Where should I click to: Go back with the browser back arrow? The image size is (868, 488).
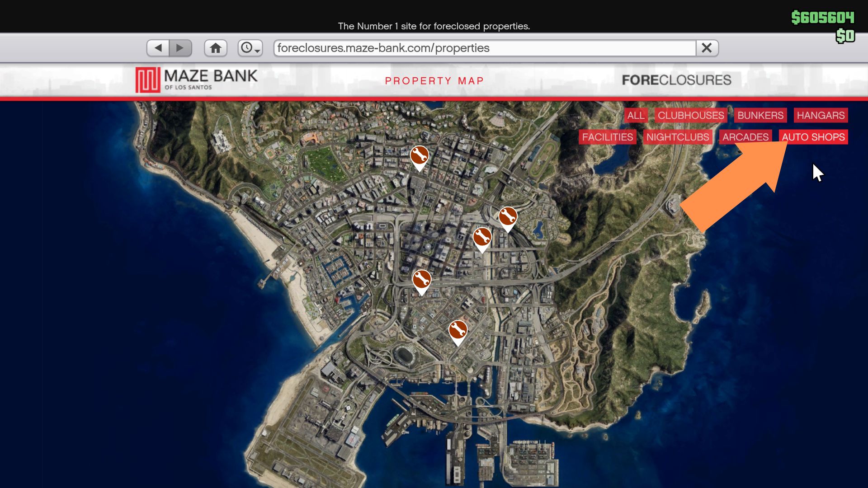(x=158, y=48)
